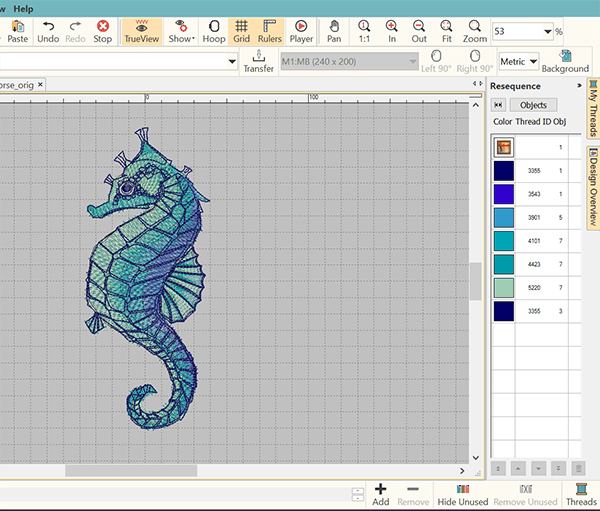
Task: Select the light green 5220 thread swatch
Action: (504, 288)
